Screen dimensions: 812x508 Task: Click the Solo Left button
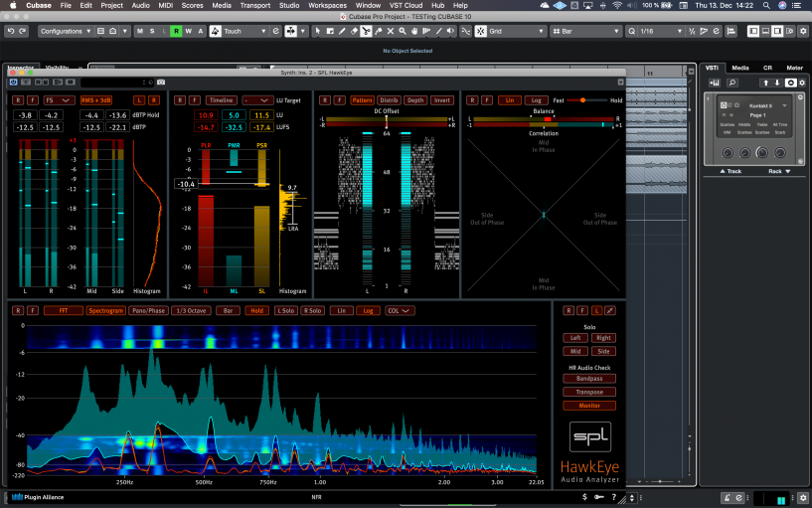pyautogui.click(x=575, y=338)
